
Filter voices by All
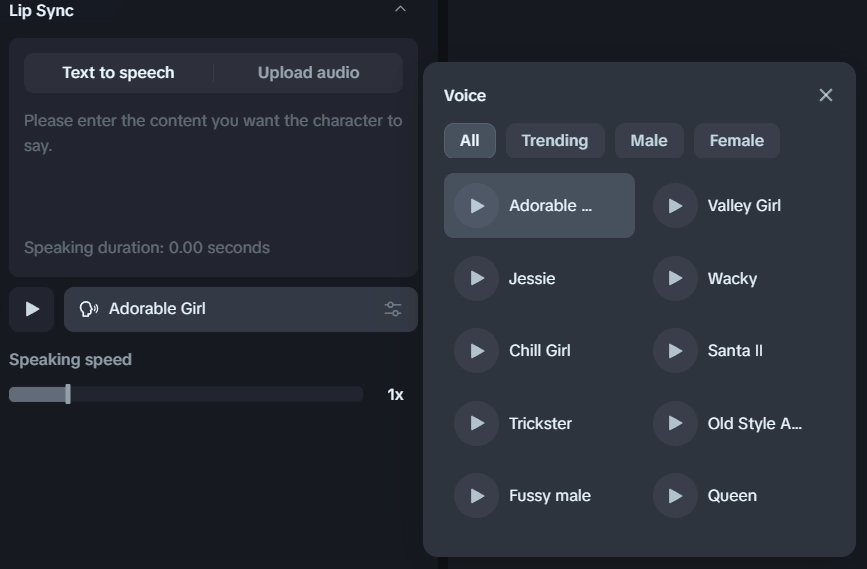click(469, 140)
